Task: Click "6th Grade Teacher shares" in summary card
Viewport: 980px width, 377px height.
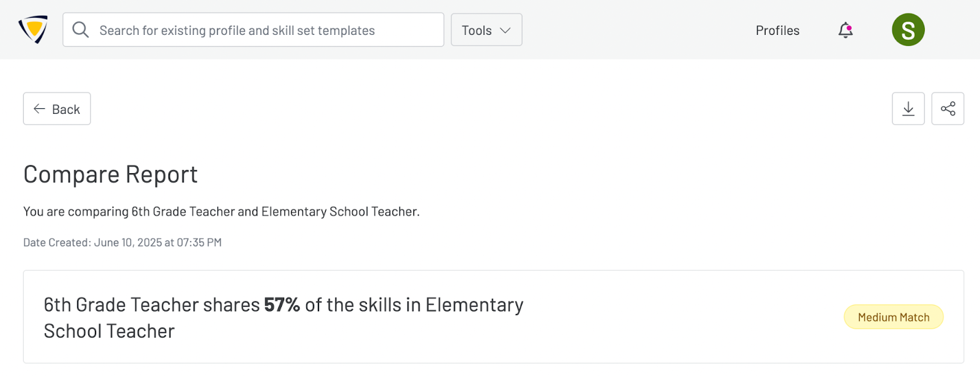Action: [x=152, y=305]
